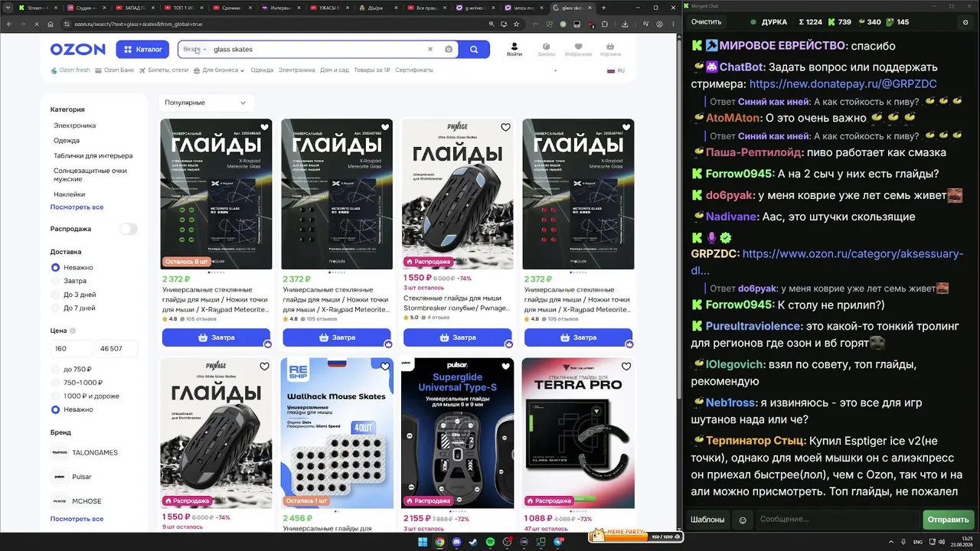Go to Билеты, отели
The height and width of the screenshot is (551, 980).
(x=164, y=70)
